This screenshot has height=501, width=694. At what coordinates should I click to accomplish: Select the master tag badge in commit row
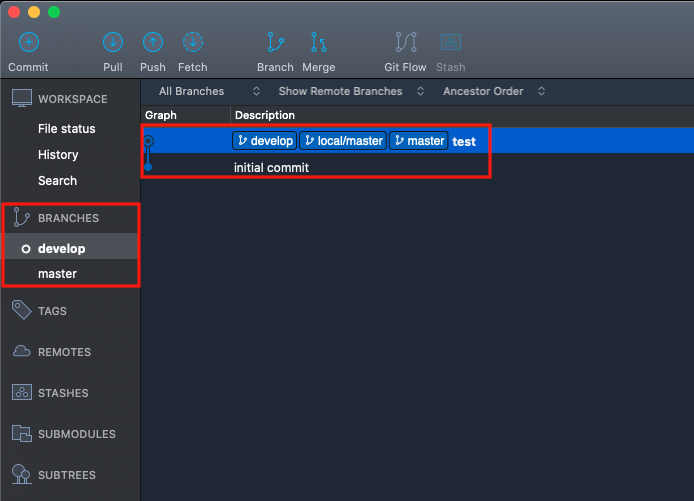click(419, 141)
